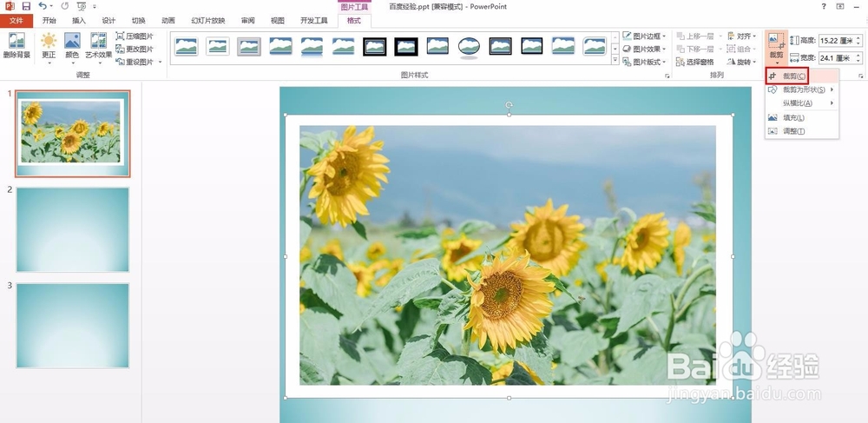Click 更改图片 (Change Picture)
The image size is (868, 423).
click(135, 49)
